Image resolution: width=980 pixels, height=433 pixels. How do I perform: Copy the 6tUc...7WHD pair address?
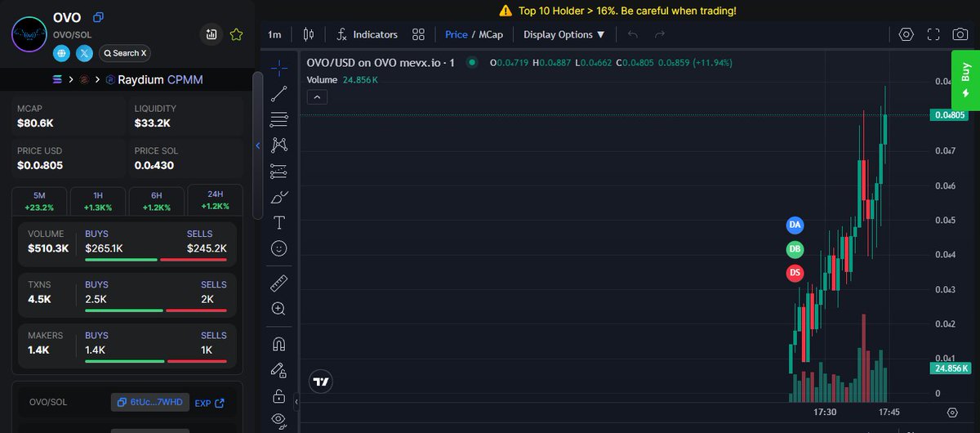[150, 403]
